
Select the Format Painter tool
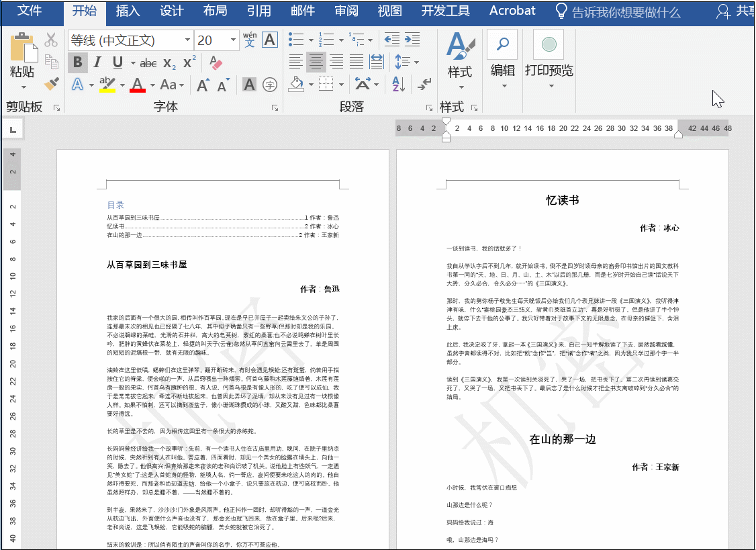[x=52, y=84]
